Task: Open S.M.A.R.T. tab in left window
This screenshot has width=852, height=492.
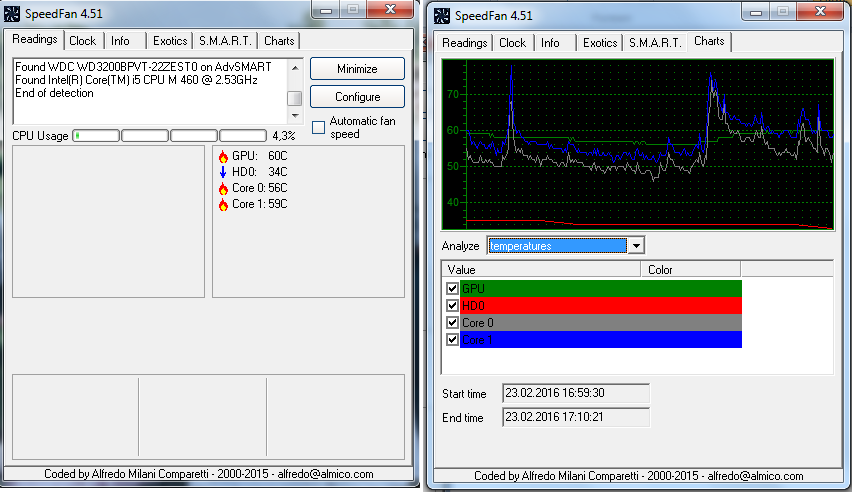Action: click(x=225, y=41)
